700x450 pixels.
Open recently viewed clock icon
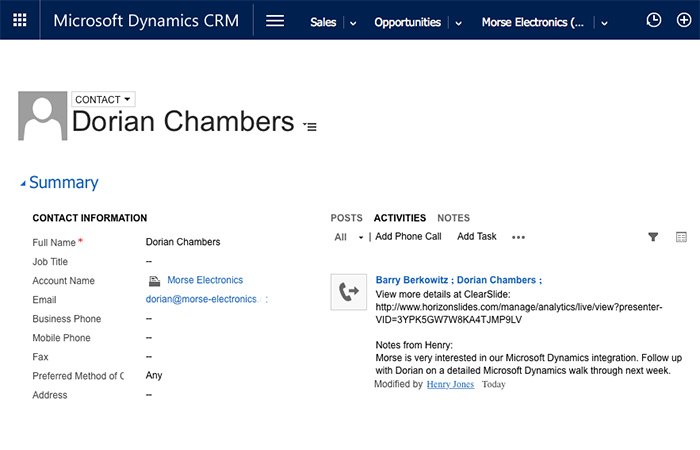(654, 20)
